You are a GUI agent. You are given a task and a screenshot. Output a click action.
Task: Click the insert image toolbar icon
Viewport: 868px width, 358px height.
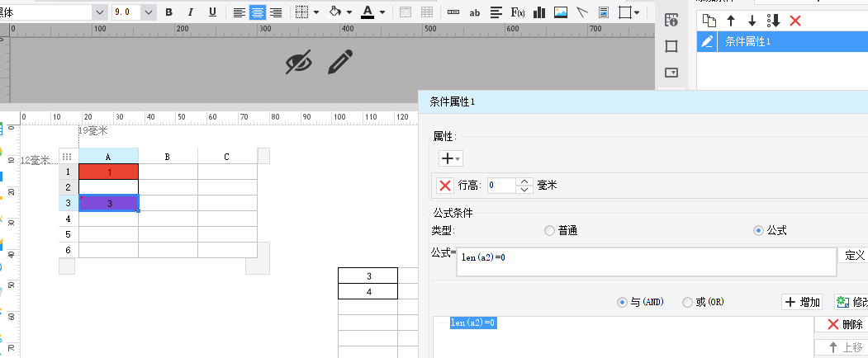tap(561, 12)
